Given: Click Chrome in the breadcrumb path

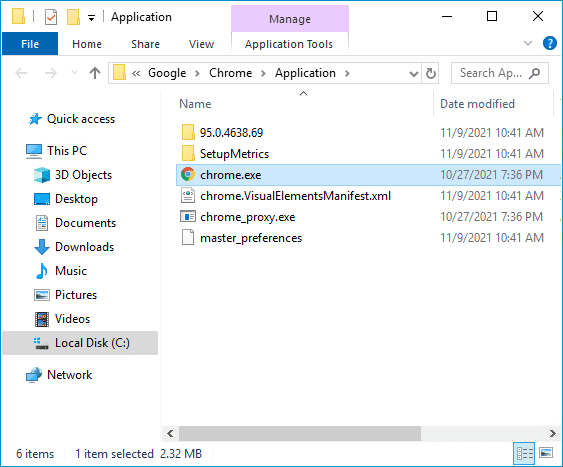Looking at the screenshot, I should (x=231, y=73).
